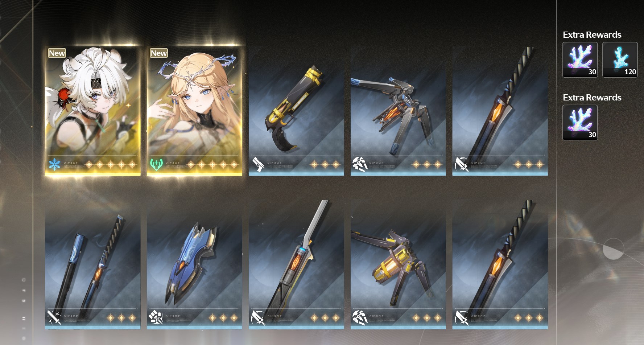Open the bottom-row silver broadblade card

296,264
